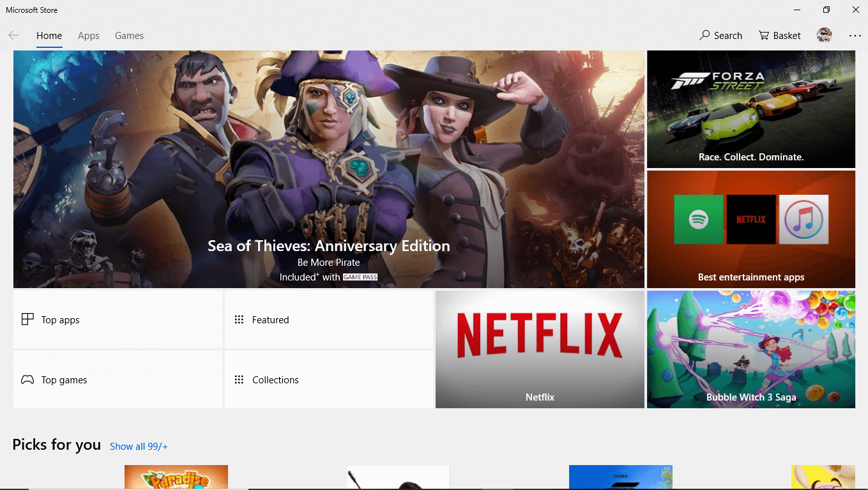Click the Game Pass badge on banner

[x=360, y=277]
